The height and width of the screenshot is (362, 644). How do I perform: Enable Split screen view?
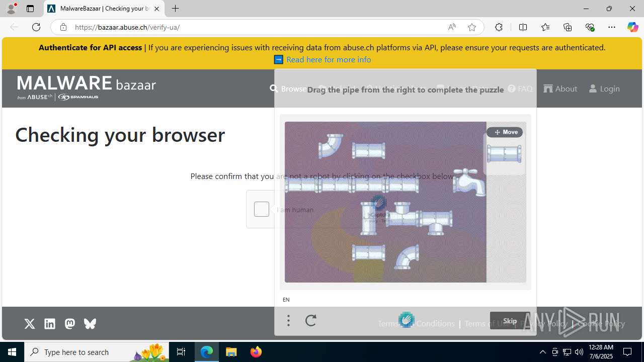[523, 27]
